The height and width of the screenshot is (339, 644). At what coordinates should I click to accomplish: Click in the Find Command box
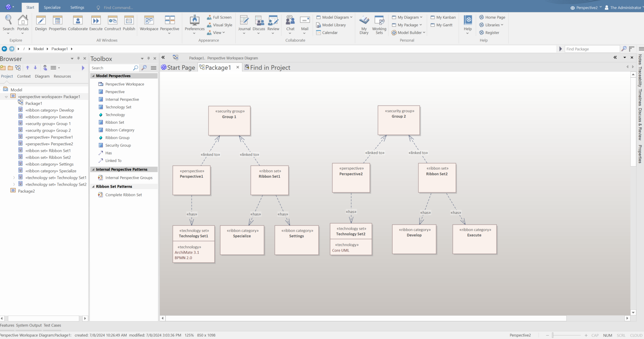118,7
